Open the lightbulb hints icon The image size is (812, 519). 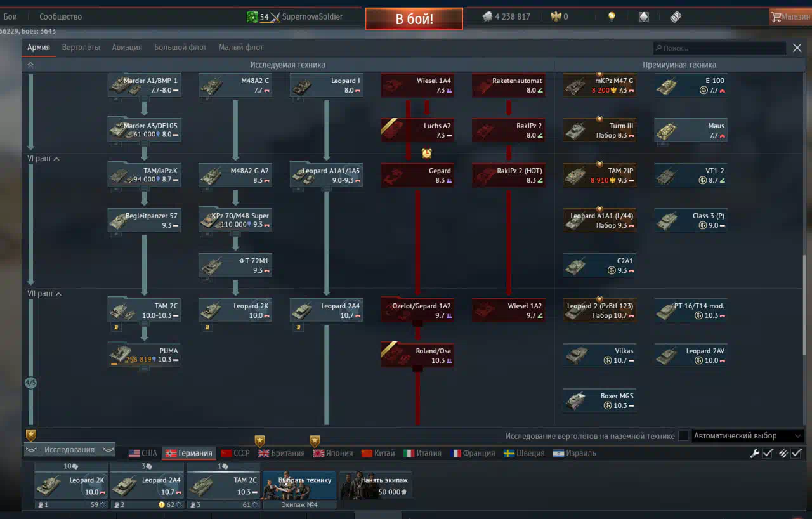tap(612, 17)
